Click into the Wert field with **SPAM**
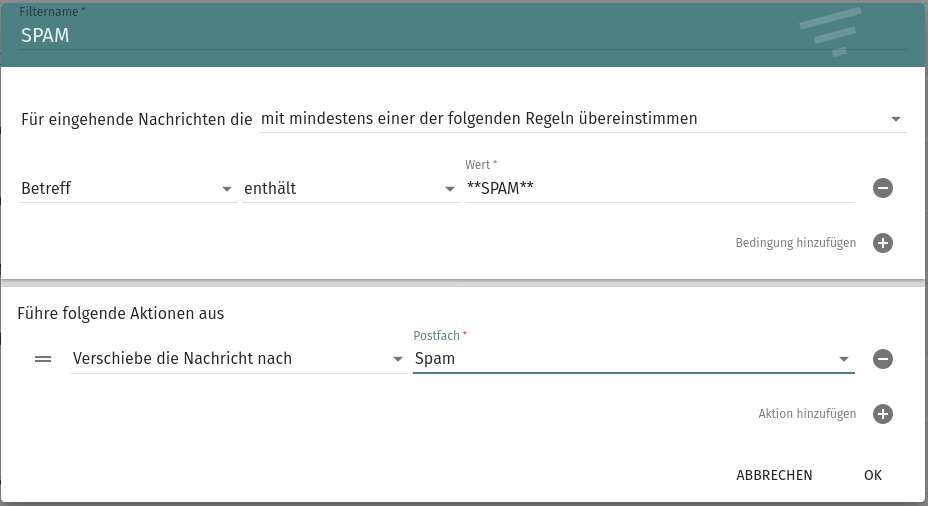The width and height of the screenshot is (928, 506). [x=660, y=189]
